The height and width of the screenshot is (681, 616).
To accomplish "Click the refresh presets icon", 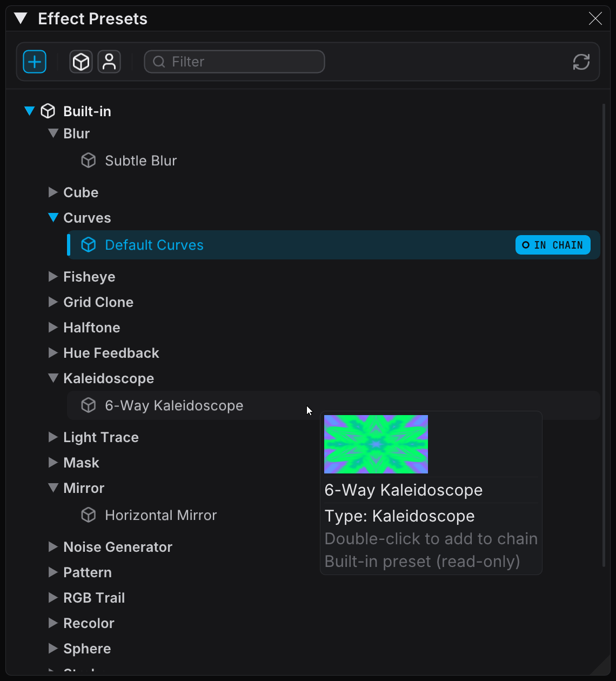I will coord(581,62).
